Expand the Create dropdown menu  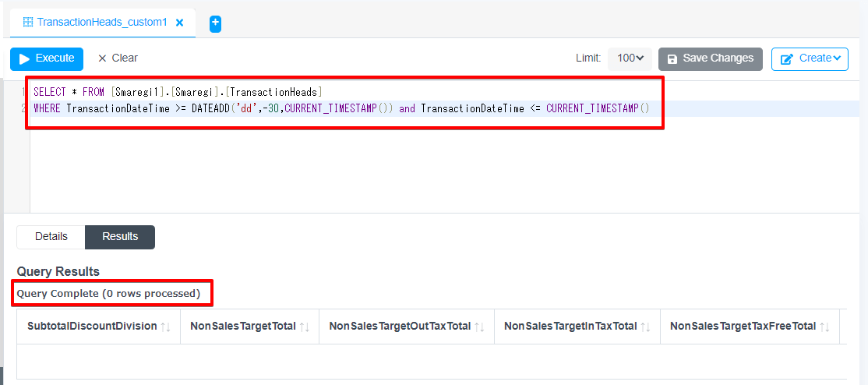(810, 58)
